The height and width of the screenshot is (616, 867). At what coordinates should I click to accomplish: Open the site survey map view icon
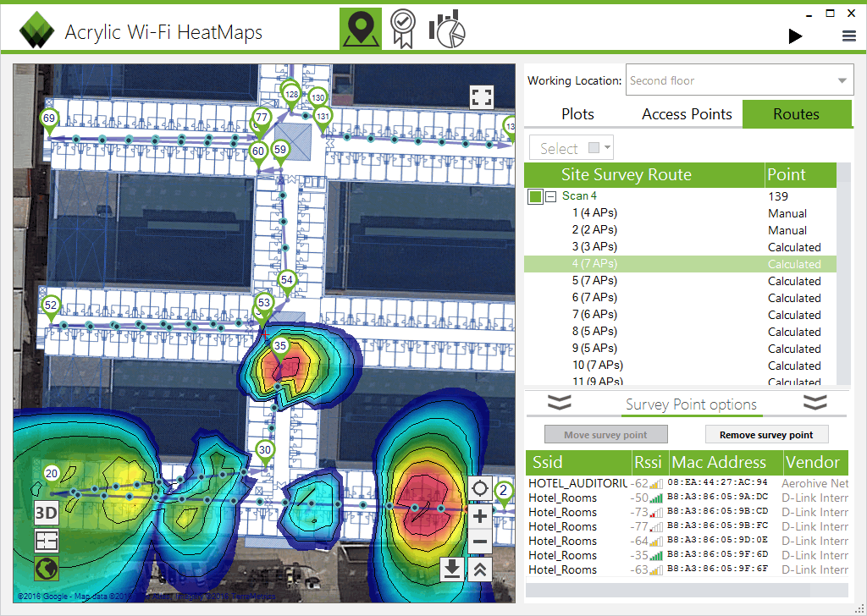click(x=361, y=29)
